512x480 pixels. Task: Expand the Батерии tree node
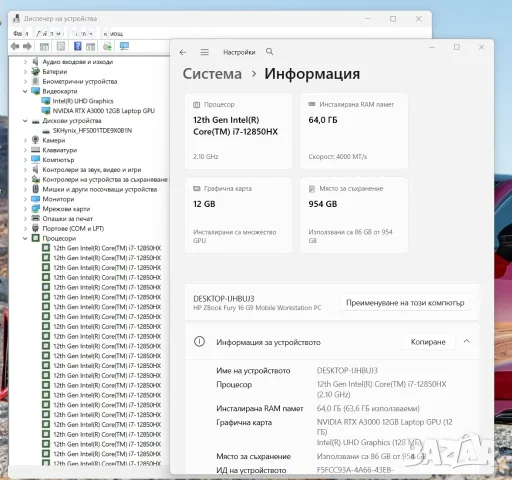[25, 72]
